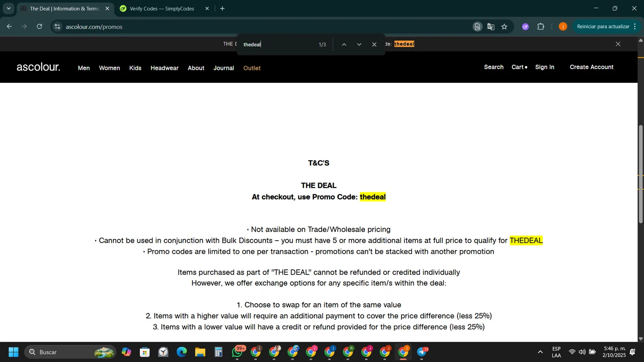Bookmark this page with star icon

tap(504, 27)
